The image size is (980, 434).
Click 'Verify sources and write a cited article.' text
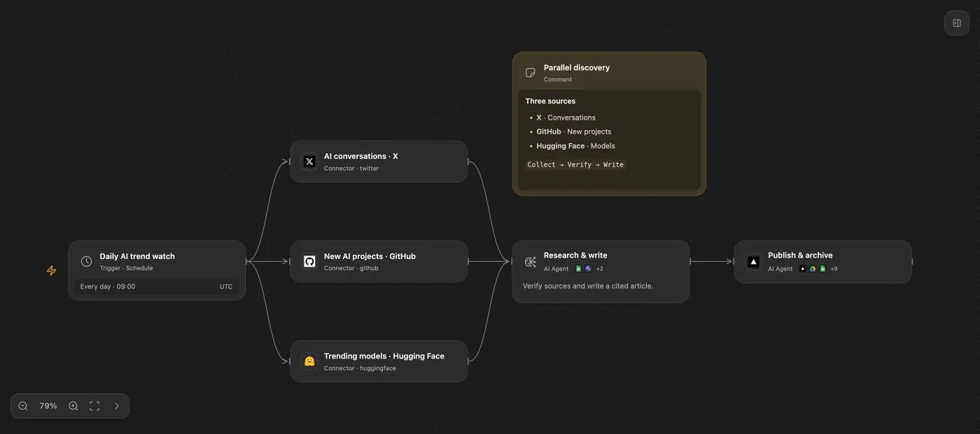tap(588, 286)
